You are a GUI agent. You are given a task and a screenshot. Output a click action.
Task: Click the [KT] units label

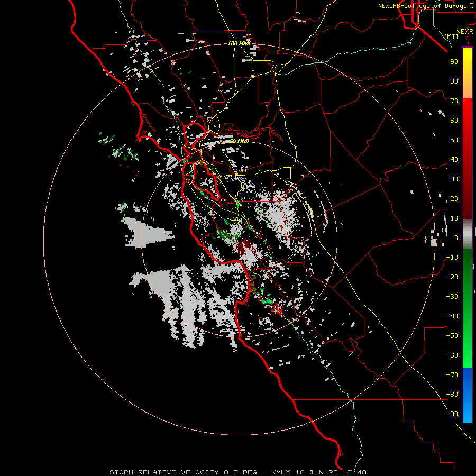(452, 36)
